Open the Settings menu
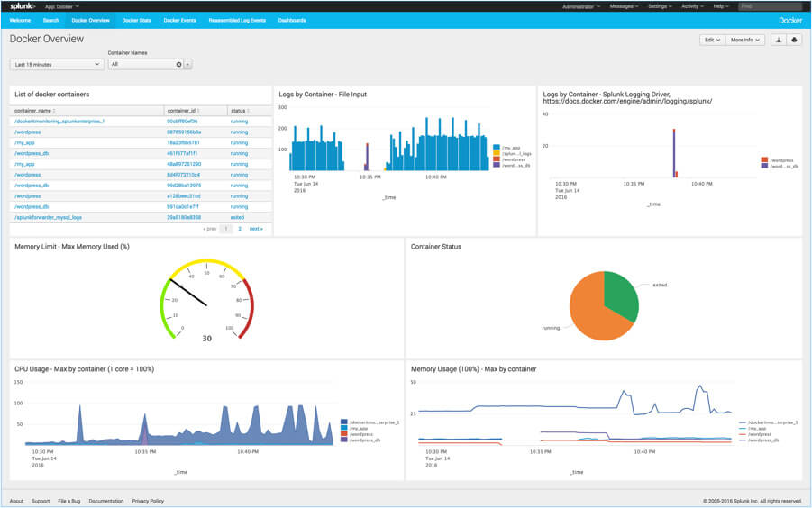This screenshot has height=508, width=812. pyautogui.click(x=660, y=6)
